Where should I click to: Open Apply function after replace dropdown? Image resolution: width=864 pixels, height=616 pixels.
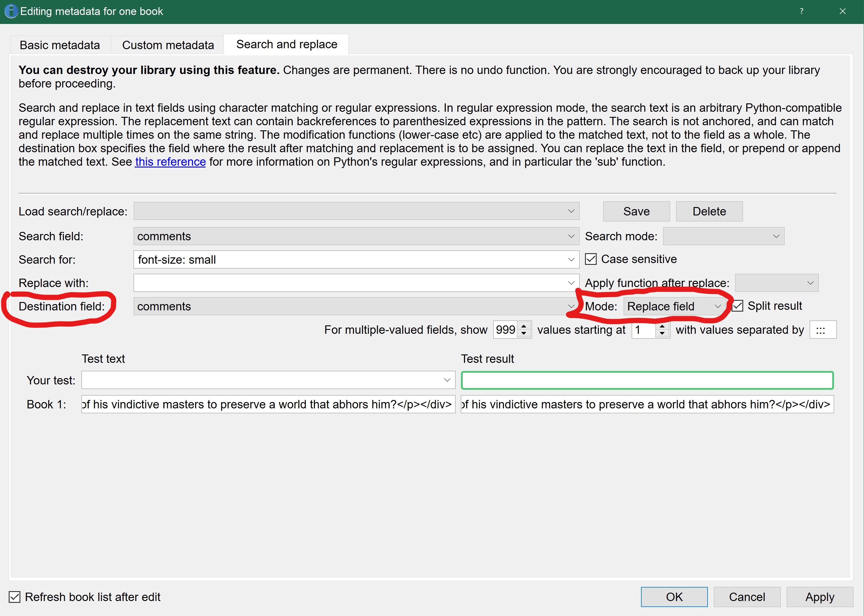776,283
